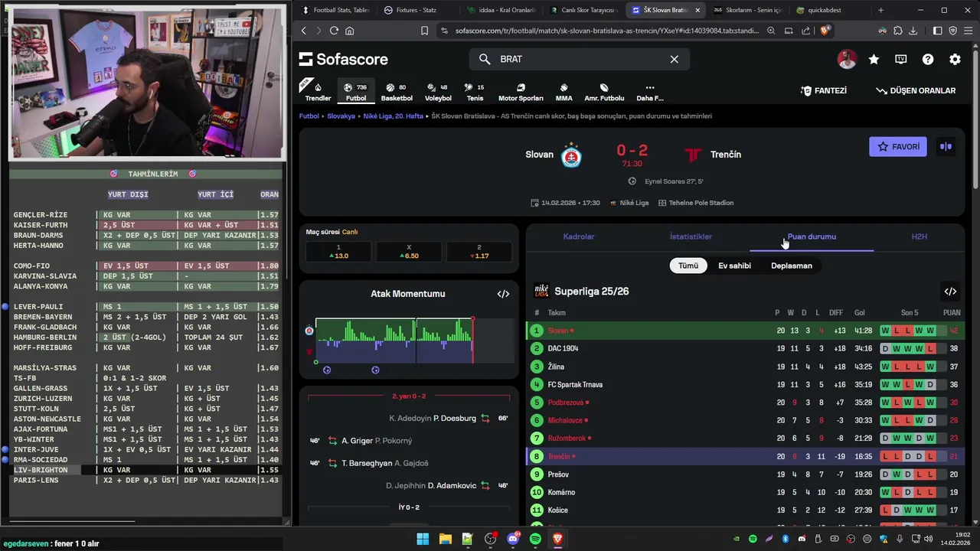Click the Tehelne Pole Stadion venue link
The width and height of the screenshot is (980, 551).
pyautogui.click(x=696, y=203)
